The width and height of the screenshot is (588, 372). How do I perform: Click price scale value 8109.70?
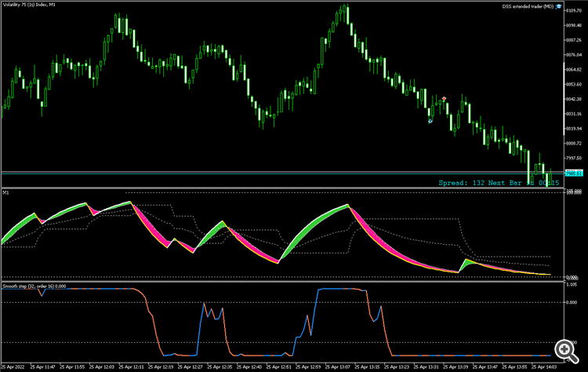[x=574, y=10]
